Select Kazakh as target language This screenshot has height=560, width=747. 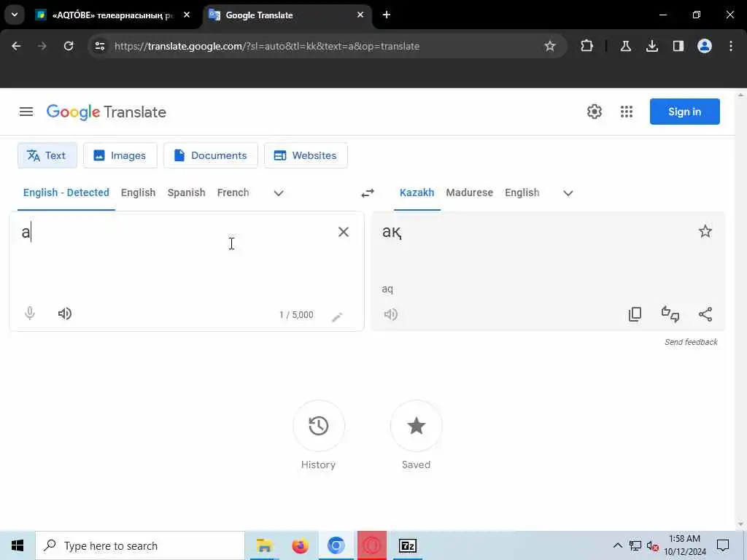(417, 192)
